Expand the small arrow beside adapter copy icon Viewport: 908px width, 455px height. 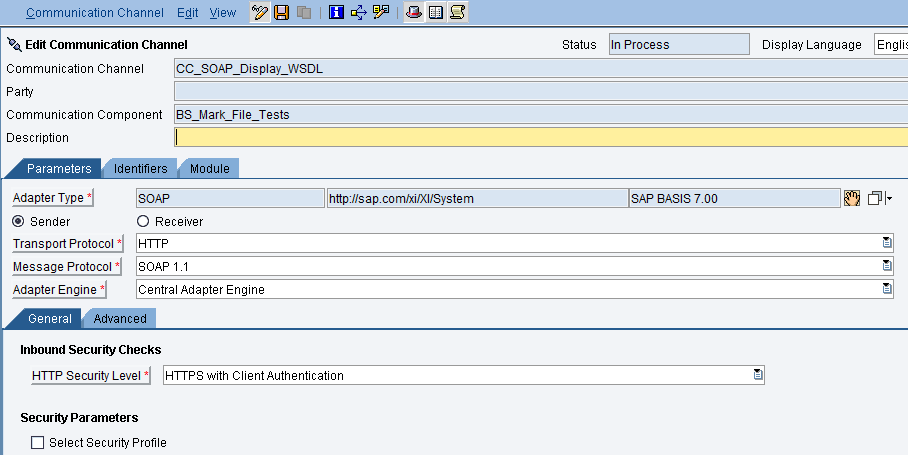pyautogui.click(x=889, y=199)
